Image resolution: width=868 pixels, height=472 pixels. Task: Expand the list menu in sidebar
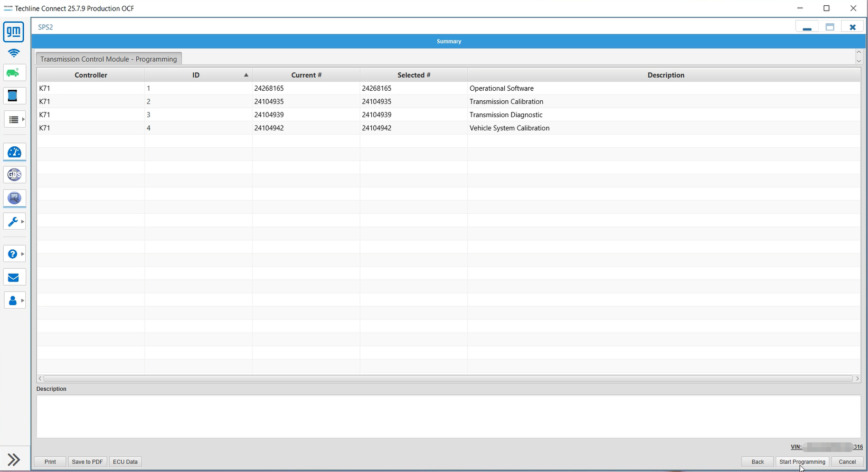(x=15, y=119)
